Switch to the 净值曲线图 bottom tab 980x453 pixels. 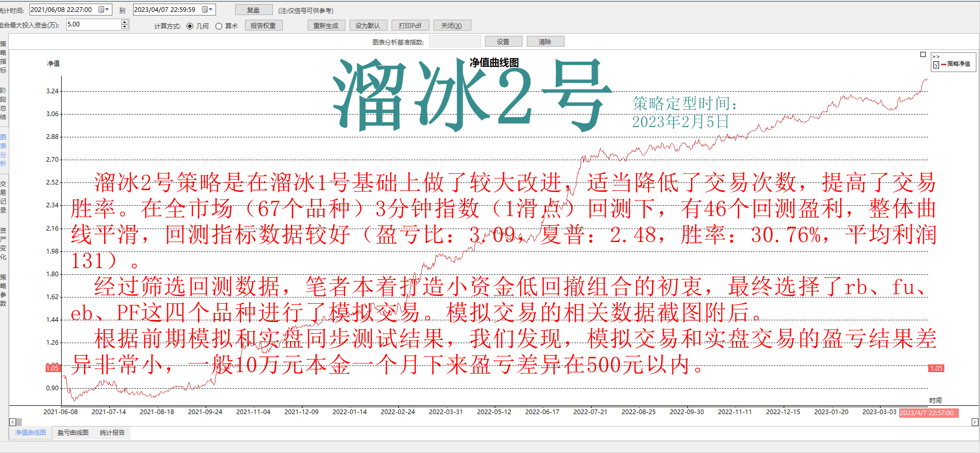coord(31,433)
